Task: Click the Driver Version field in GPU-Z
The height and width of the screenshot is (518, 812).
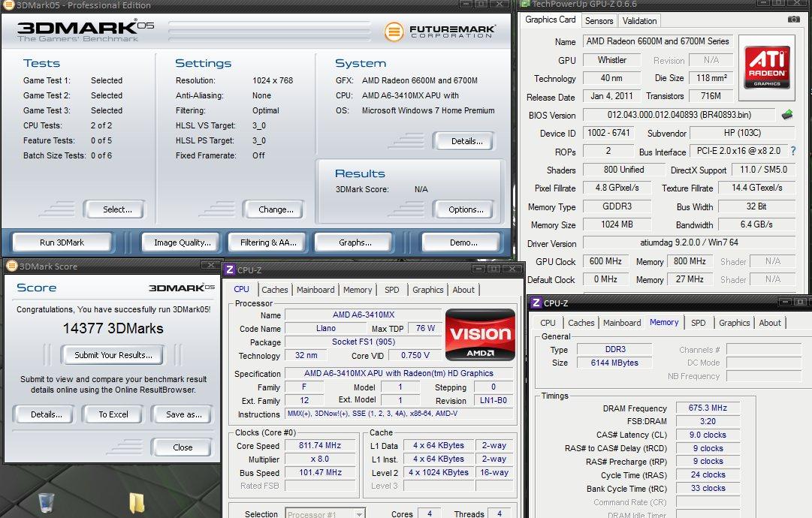Action: (x=689, y=242)
